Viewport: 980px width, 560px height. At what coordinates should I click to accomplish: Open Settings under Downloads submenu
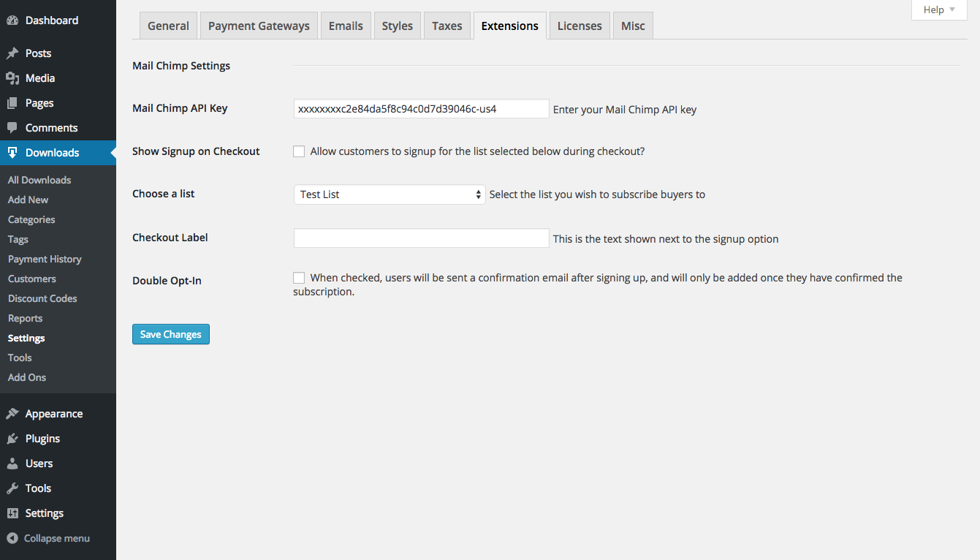coord(26,338)
